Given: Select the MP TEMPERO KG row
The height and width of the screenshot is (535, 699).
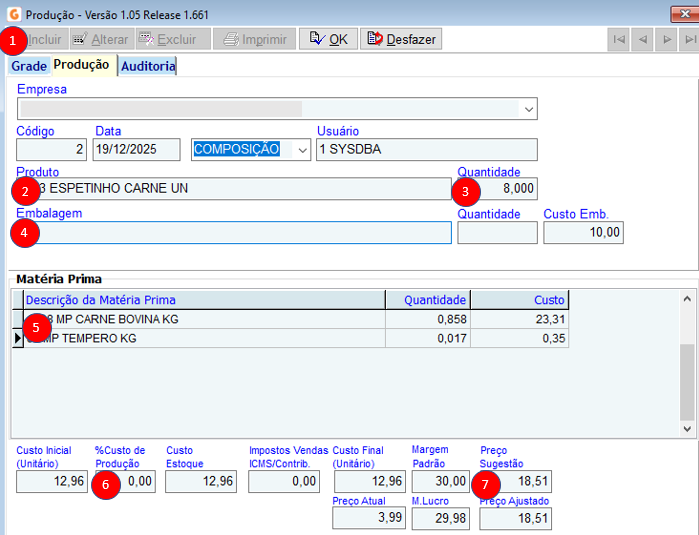Looking at the screenshot, I should pyautogui.click(x=200, y=338).
